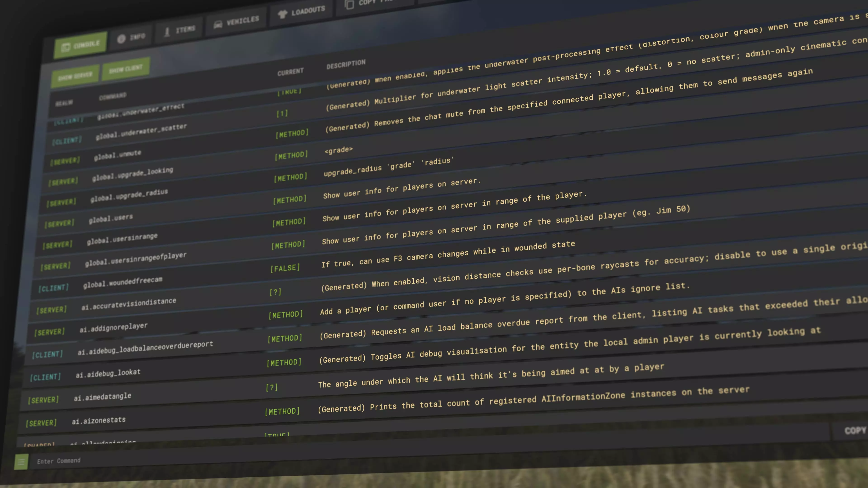Click the Loadouts shirt icon
This screenshot has height=488, width=868.
[x=282, y=14]
